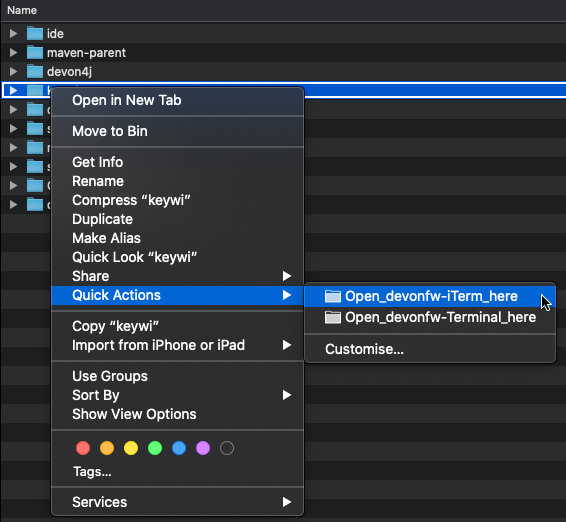
Task: Select the devon4j folder name
Action: [x=69, y=71]
